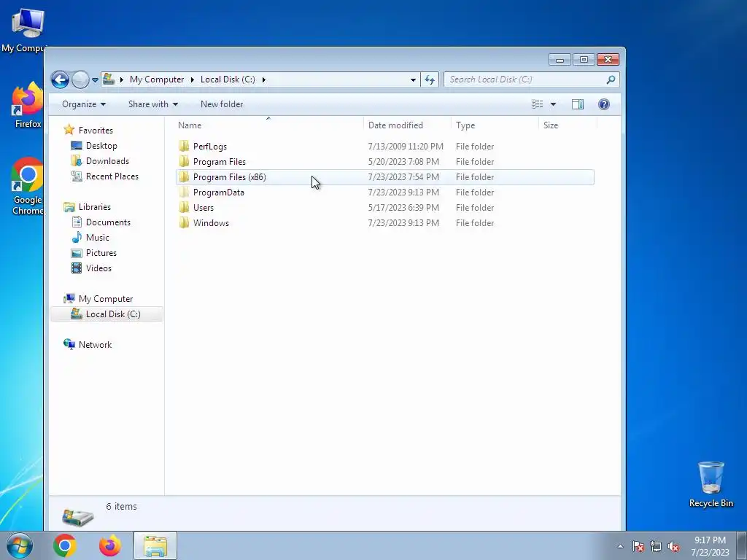Select the ProgramData folder icon
Screen dimensions: 747x560
(184, 192)
